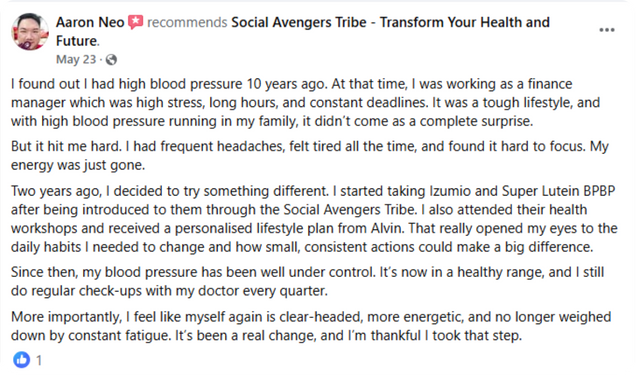Open the three-dot post options menu
The image size is (636, 375).
(x=607, y=30)
